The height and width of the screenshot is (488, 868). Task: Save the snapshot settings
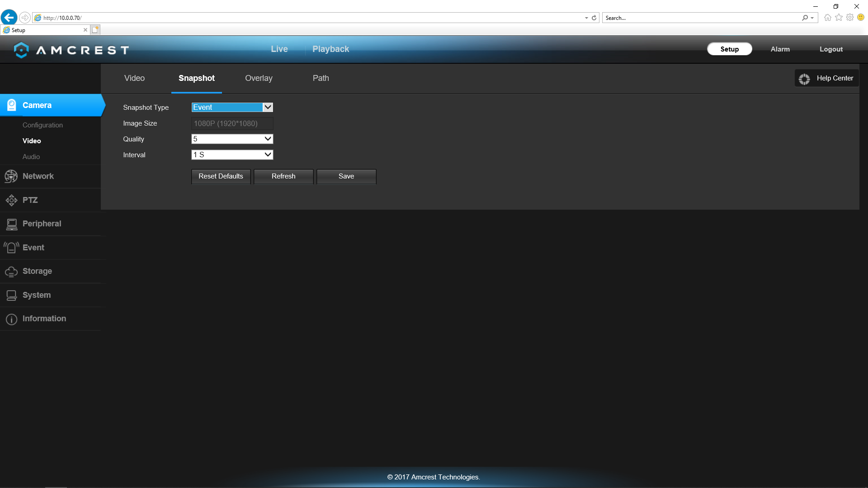(346, 176)
